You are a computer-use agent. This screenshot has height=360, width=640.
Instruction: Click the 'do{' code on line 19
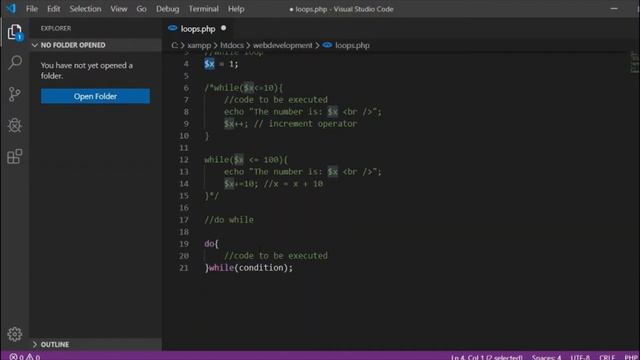pyautogui.click(x=211, y=244)
